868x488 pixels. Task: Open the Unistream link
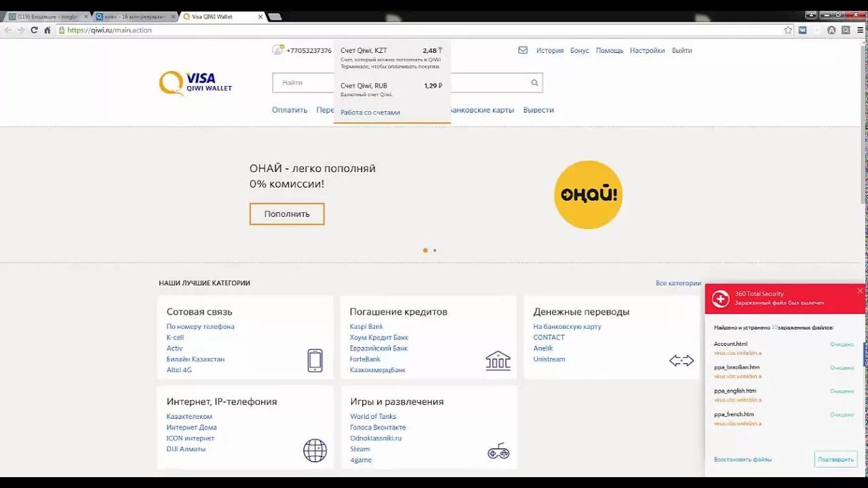tap(549, 359)
